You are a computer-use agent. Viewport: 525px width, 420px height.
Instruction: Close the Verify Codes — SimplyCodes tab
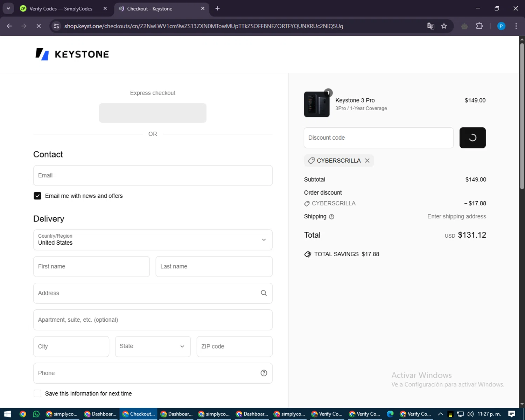coord(105,8)
